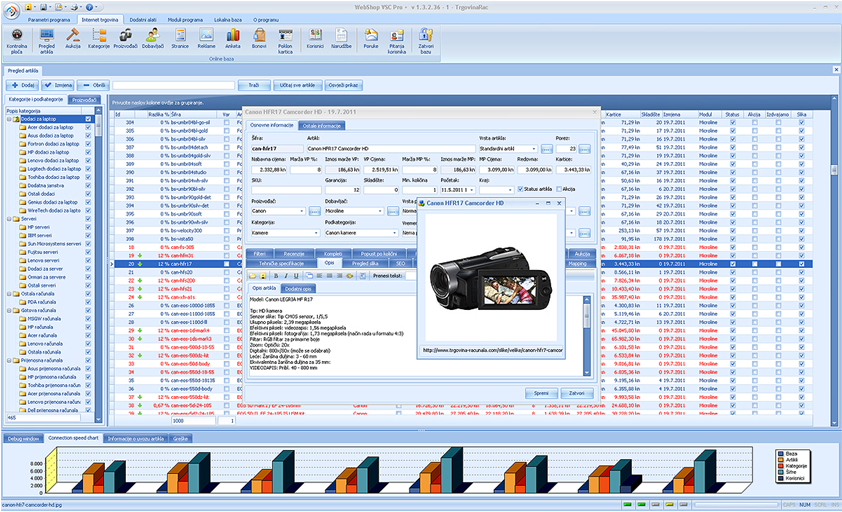Open the Vrsta artikla dropdown
The image size is (842, 512).
(x=534, y=149)
